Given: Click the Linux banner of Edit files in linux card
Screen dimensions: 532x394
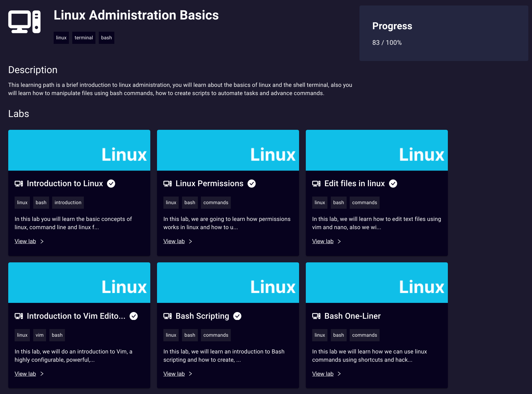Looking at the screenshot, I should (377, 150).
